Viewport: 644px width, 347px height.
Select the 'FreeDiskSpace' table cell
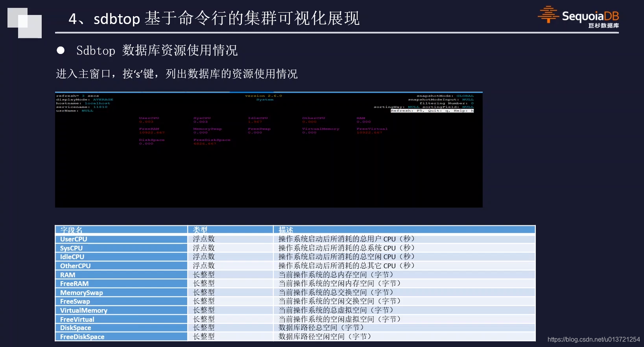click(121, 337)
